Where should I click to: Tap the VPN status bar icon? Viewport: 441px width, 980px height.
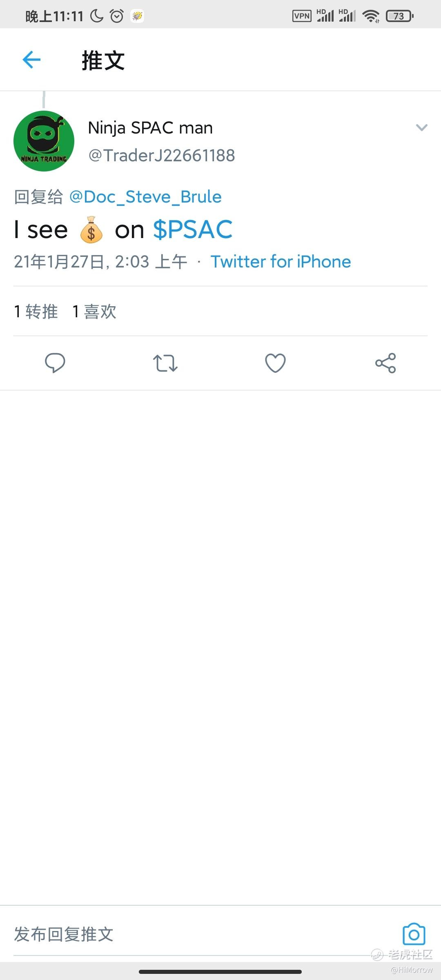(x=302, y=16)
